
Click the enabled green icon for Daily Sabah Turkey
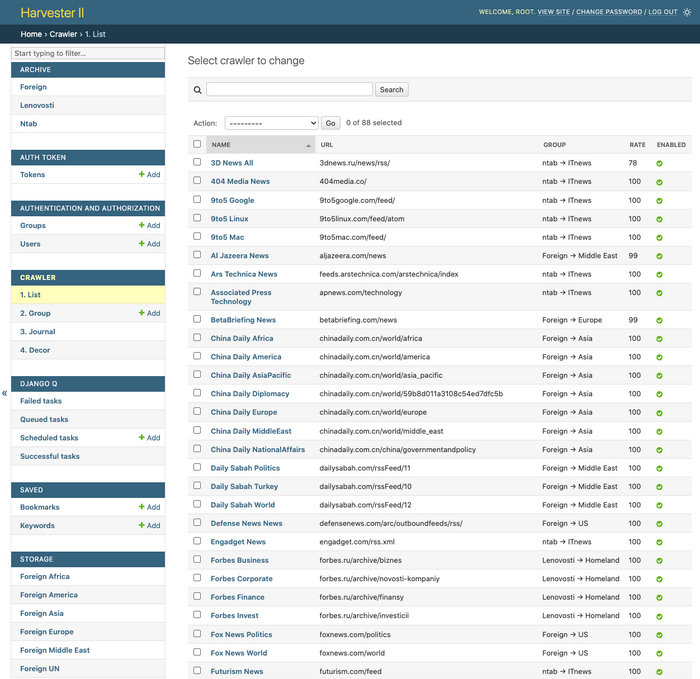point(659,487)
